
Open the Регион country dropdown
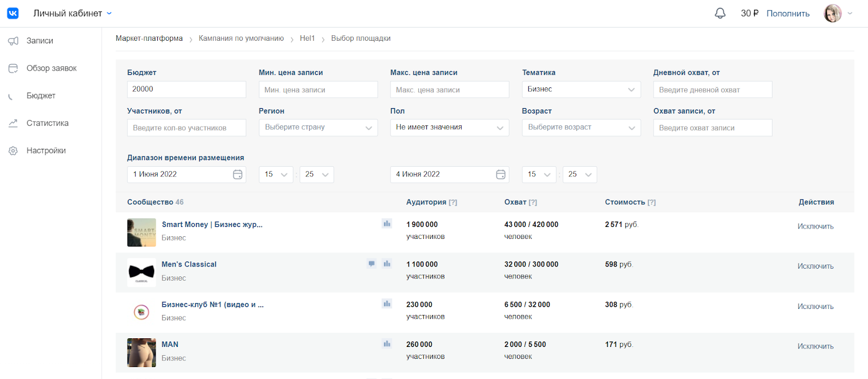pos(318,128)
